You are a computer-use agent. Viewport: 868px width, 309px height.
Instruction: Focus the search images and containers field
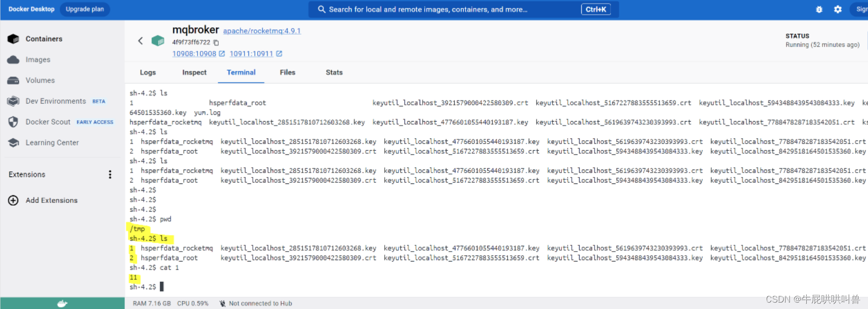point(464,9)
